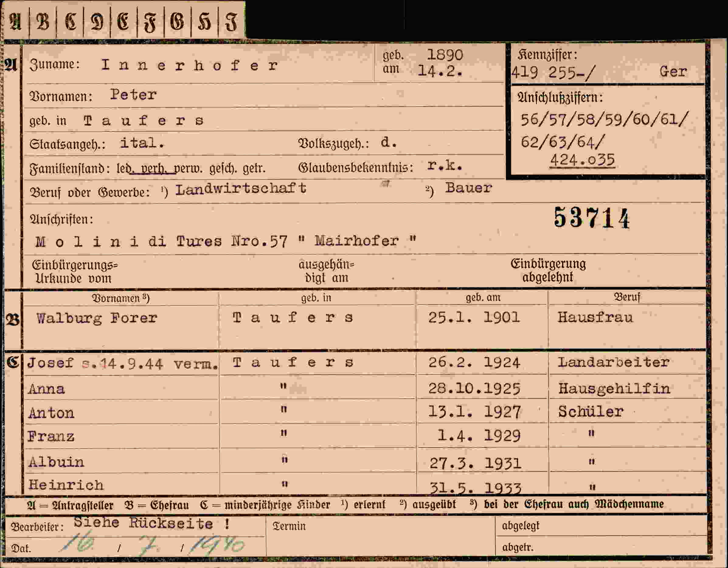Click the citizenship value "ital."
Image resolution: width=728 pixels, height=568 pixels.
[x=142, y=143]
